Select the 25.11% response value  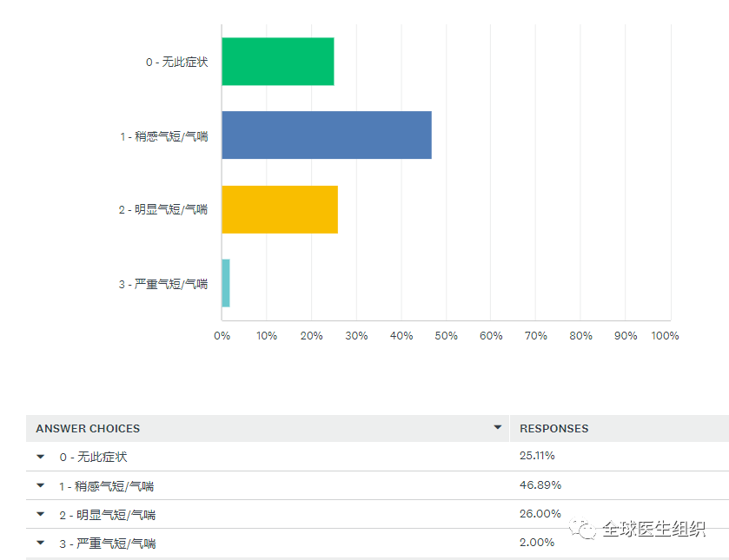pos(537,456)
